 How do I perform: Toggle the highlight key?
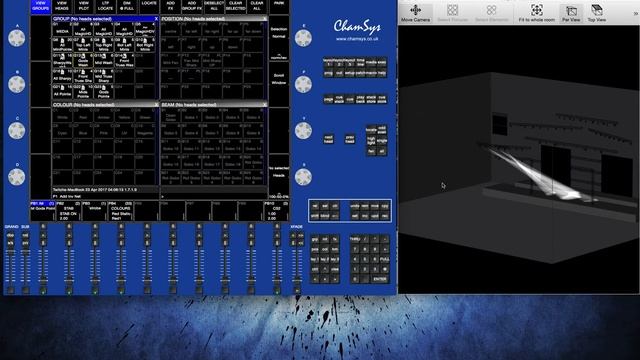[x=371, y=141]
